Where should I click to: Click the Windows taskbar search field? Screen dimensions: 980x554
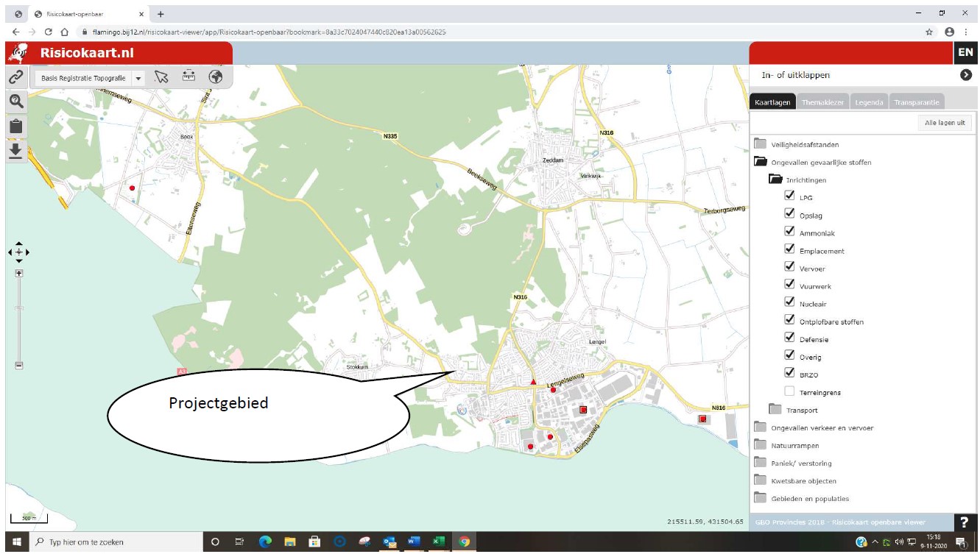(118, 542)
